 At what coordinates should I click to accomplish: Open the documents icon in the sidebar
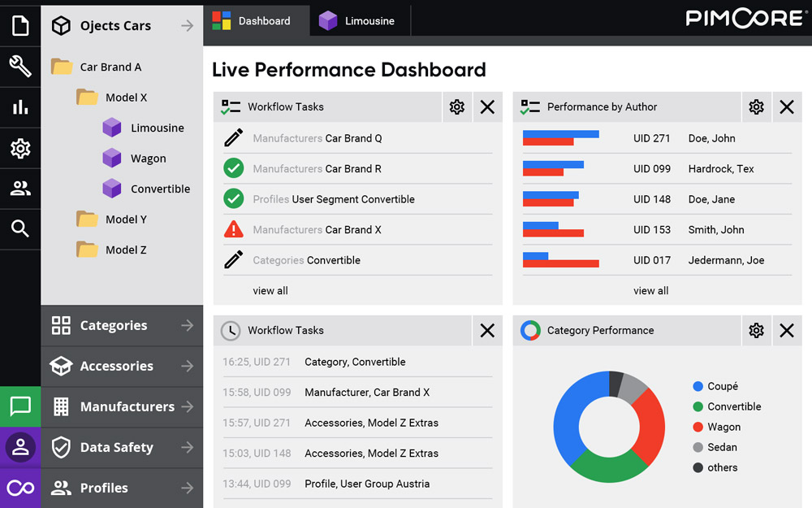[20, 25]
